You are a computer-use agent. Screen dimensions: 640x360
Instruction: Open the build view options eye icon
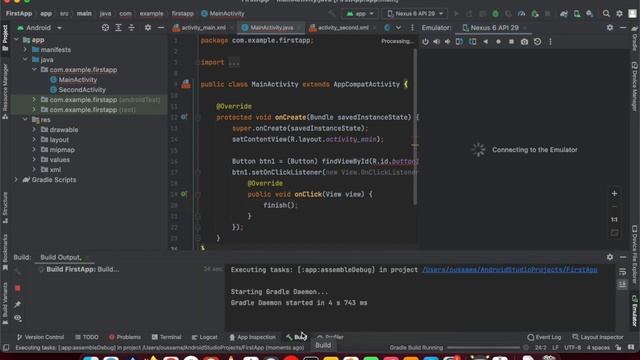pos(18,318)
